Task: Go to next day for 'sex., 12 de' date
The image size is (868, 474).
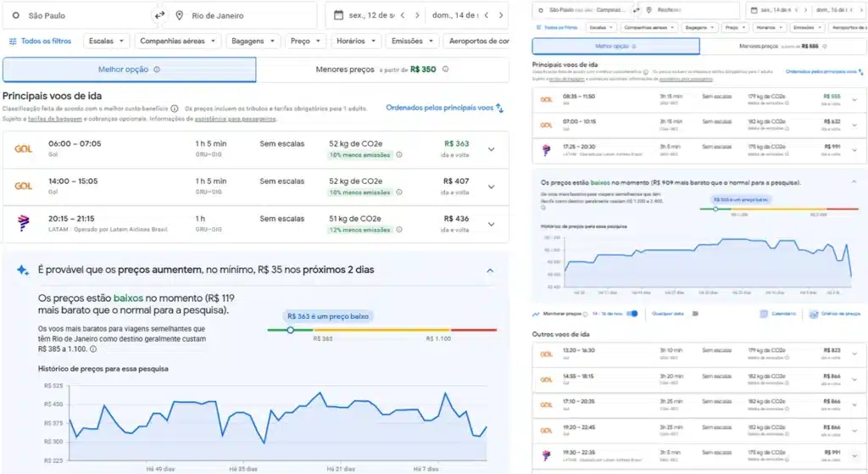Action: pos(418,15)
